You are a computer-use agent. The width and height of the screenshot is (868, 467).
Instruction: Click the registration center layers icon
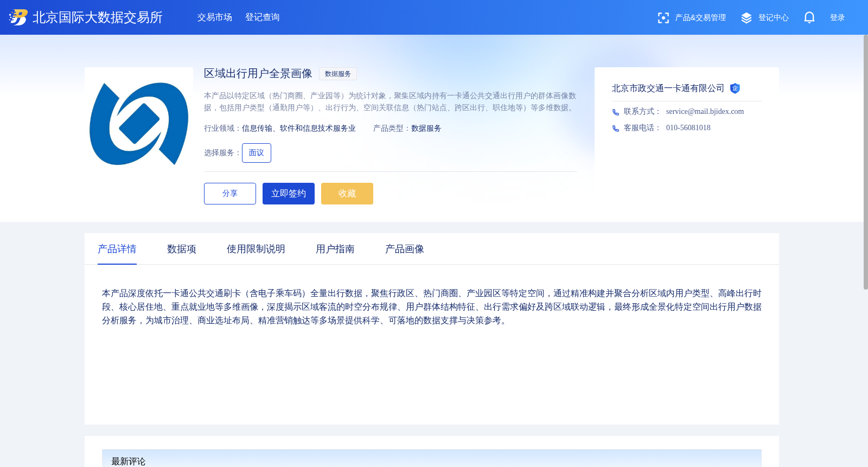[x=746, y=18]
